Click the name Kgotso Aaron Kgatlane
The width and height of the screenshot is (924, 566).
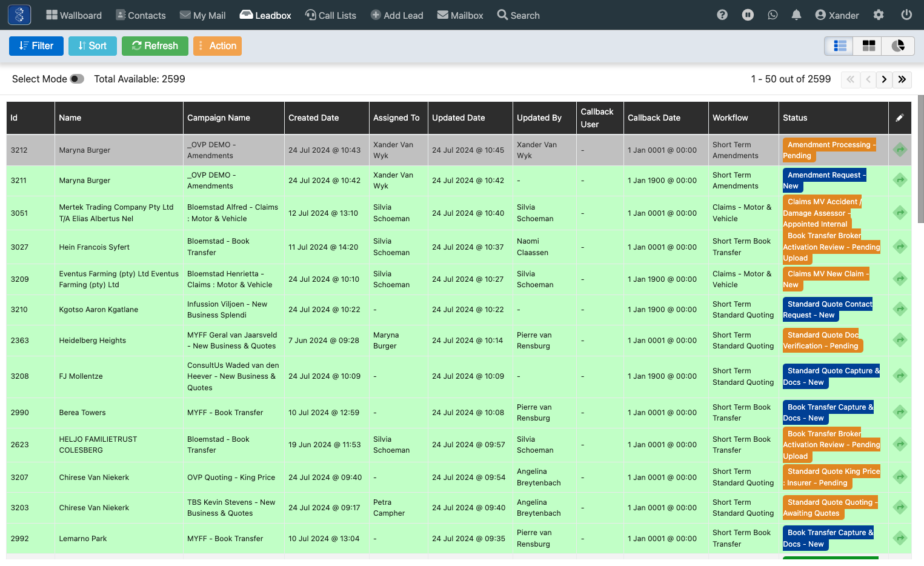point(99,309)
